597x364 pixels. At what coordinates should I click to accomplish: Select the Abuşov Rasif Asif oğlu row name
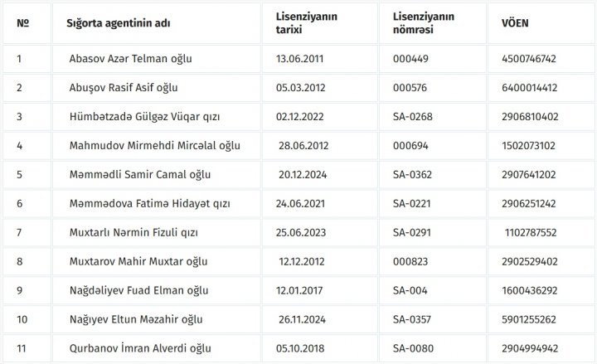click(x=124, y=88)
